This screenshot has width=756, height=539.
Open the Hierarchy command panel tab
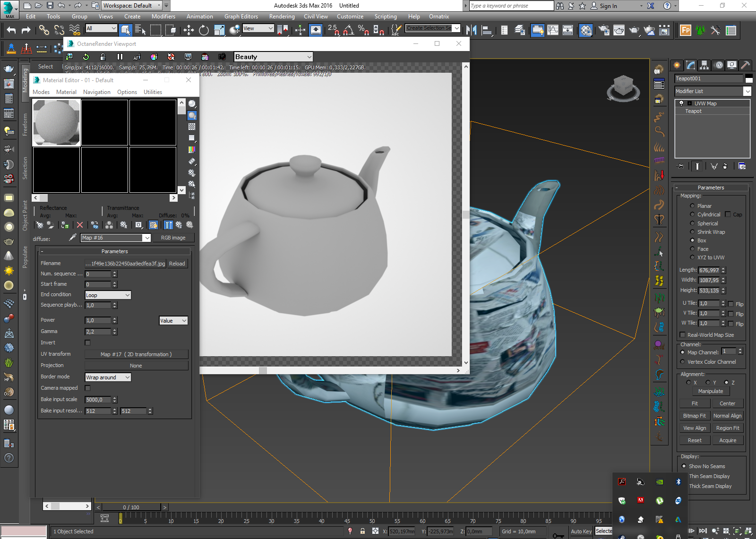704,65
